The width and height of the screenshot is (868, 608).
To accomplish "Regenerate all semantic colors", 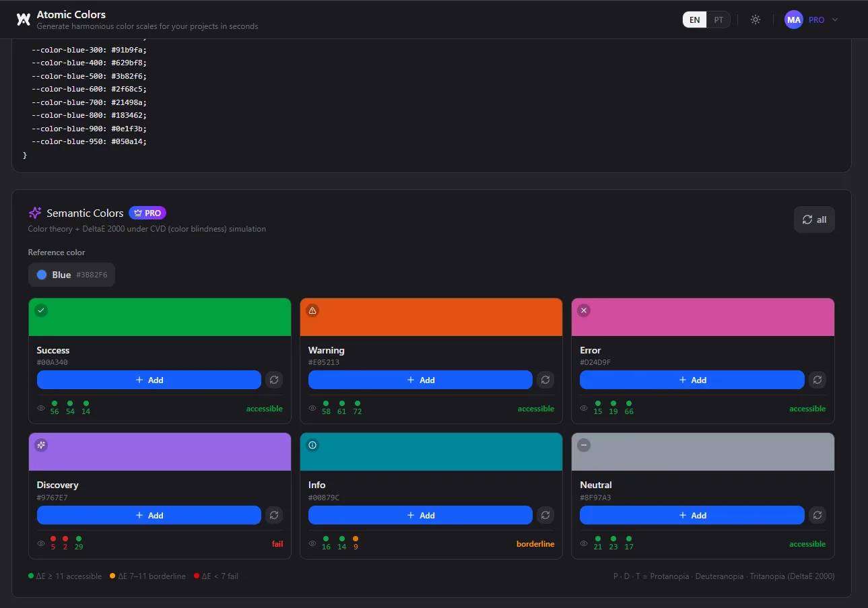I will (814, 219).
